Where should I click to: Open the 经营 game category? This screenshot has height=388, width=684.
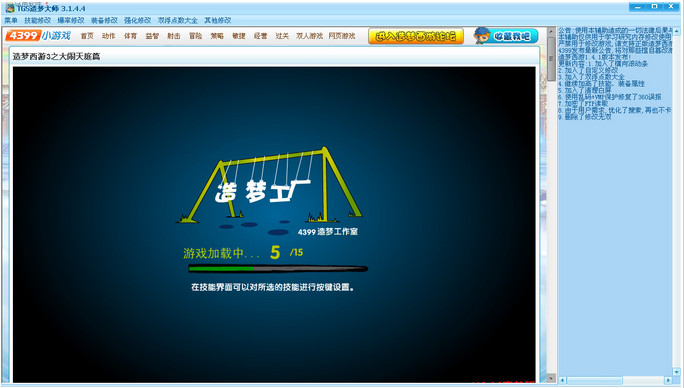click(260, 36)
